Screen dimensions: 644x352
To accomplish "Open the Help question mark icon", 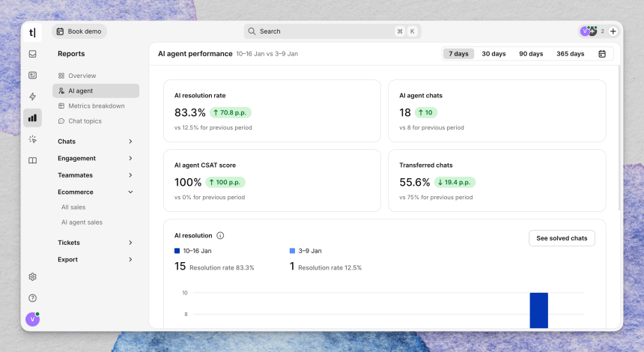I will point(32,298).
